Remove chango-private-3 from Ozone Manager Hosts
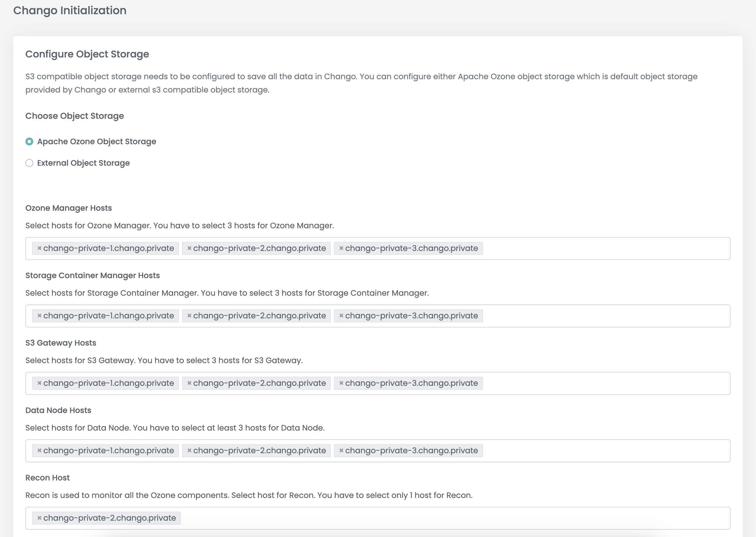 click(341, 248)
